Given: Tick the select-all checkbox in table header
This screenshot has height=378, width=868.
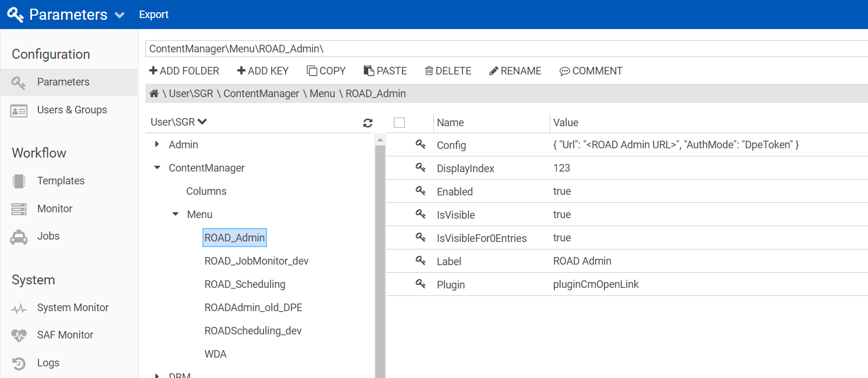Looking at the screenshot, I should [x=399, y=123].
